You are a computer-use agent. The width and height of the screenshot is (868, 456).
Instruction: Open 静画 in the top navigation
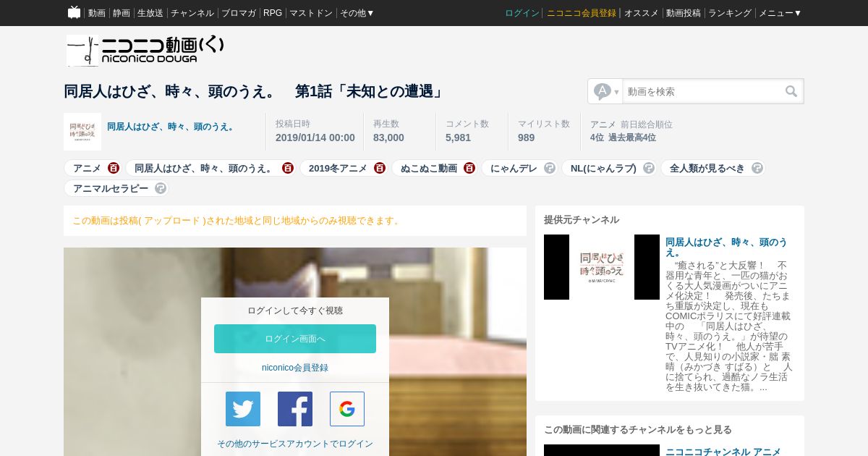[x=122, y=13]
